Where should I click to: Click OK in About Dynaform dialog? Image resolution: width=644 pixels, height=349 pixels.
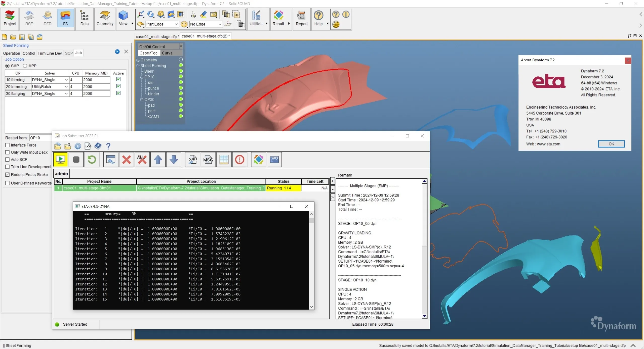(x=611, y=144)
